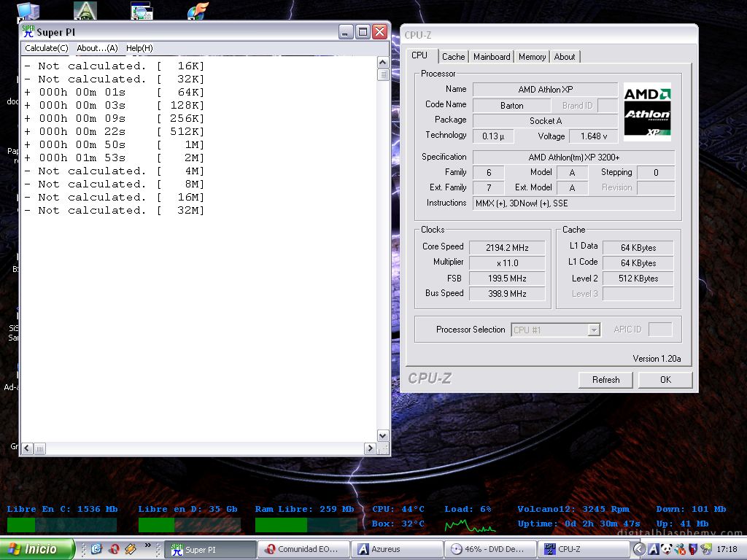The width and height of the screenshot is (747, 560).
Task: Switch to CPU-Z taskbar button
Action: pyautogui.click(x=583, y=550)
